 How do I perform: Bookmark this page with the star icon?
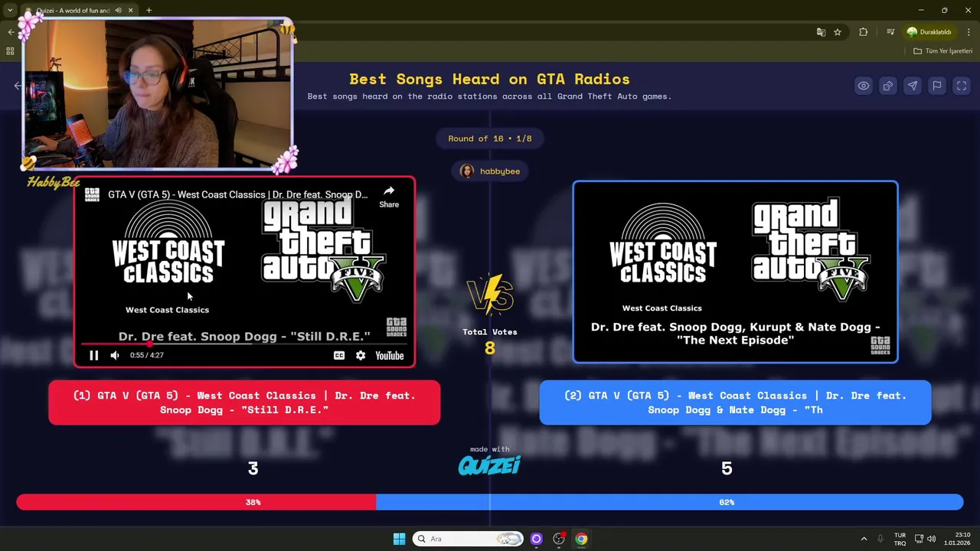coord(838,32)
